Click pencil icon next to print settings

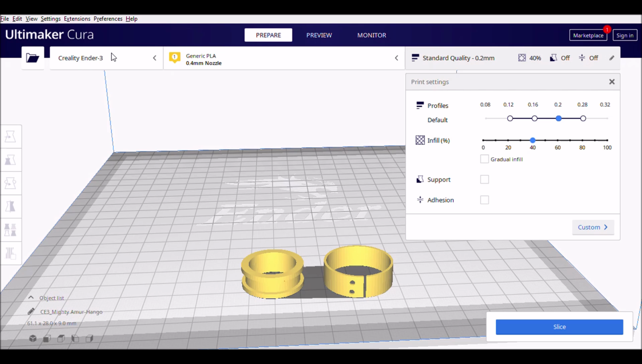click(x=612, y=58)
